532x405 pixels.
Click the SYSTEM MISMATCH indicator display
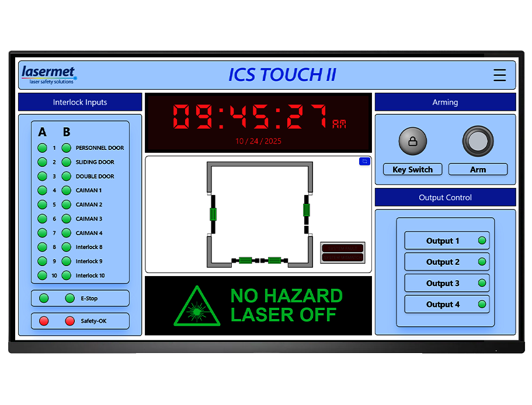pyautogui.click(x=342, y=257)
